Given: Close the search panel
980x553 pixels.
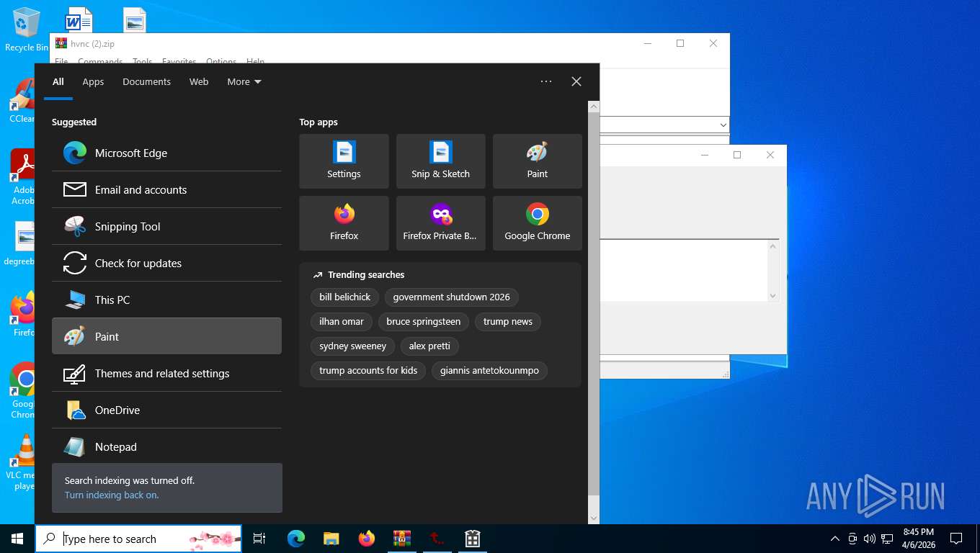Looking at the screenshot, I should 576,81.
